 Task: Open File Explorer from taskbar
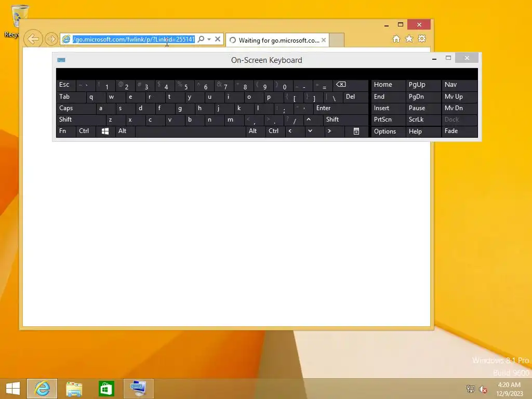point(74,389)
